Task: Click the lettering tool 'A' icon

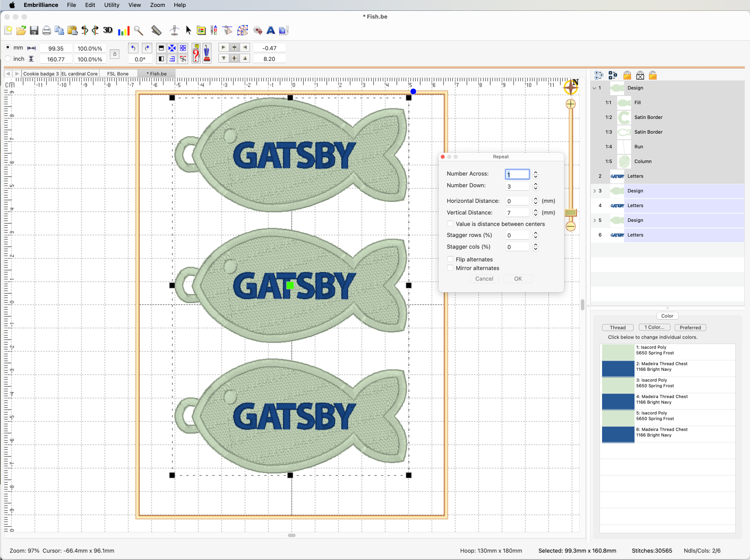Action: click(271, 30)
